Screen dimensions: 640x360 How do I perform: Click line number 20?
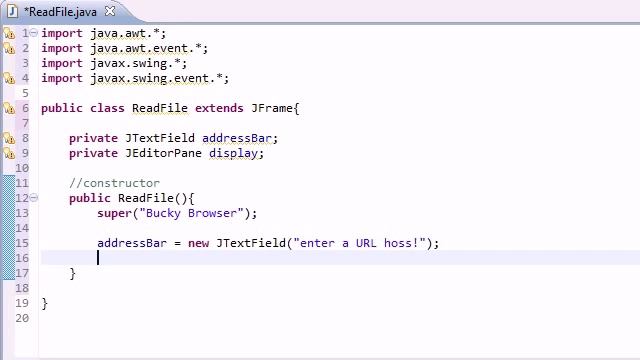(x=22, y=318)
